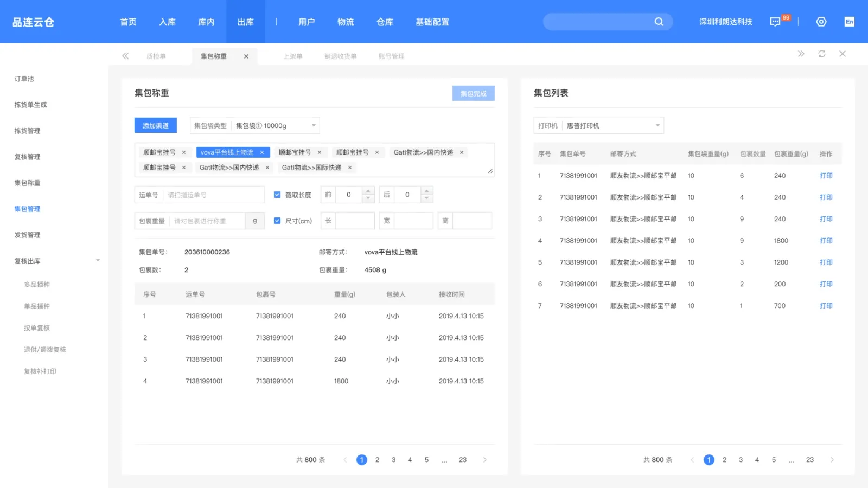Open the messages icon with 99 badge
Image resolution: width=868 pixels, height=488 pixels.
[775, 22]
